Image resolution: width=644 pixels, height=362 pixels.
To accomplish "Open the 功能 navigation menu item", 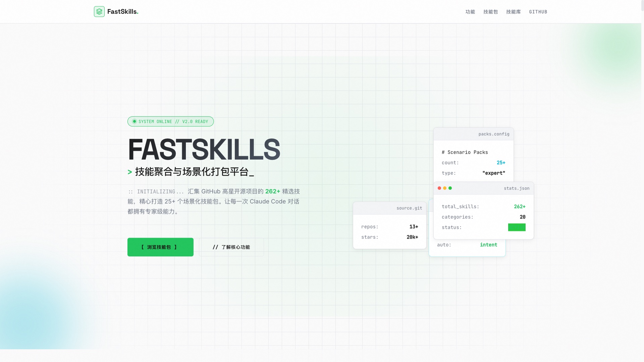I will point(470,11).
